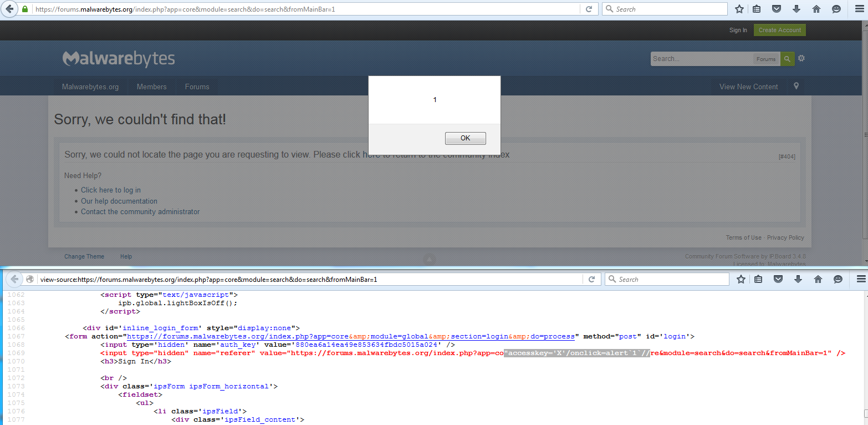Open chat smiley icon in top window
Image resolution: width=868 pixels, height=425 pixels.
click(x=836, y=9)
